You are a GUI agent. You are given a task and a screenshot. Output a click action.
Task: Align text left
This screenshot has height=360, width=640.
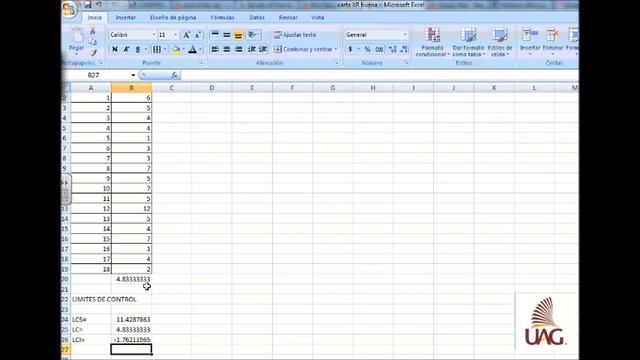[215, 49]
